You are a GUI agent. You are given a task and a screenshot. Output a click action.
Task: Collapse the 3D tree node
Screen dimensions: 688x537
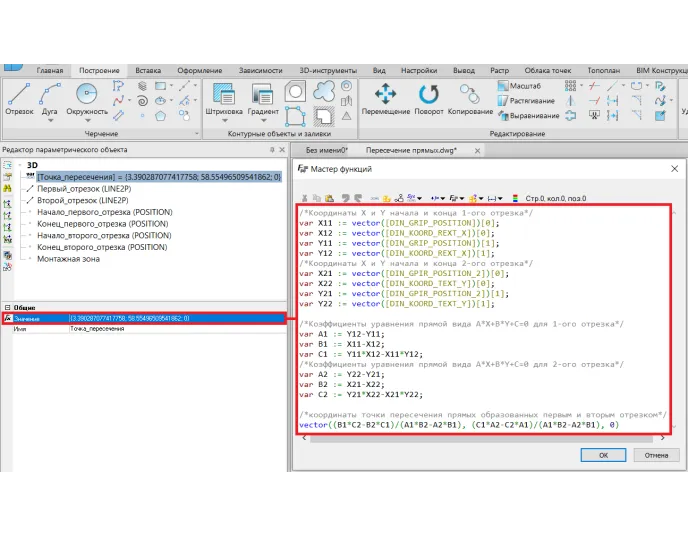(20, 165)
